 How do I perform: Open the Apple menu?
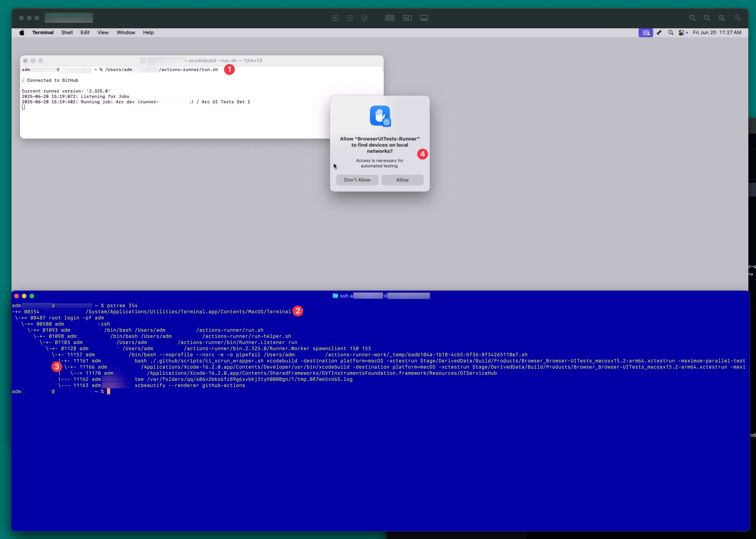coord(22,32)
